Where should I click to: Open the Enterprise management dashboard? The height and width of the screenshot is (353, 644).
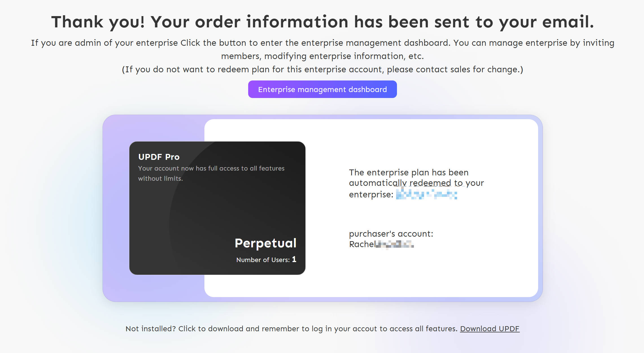coord(322,90)
